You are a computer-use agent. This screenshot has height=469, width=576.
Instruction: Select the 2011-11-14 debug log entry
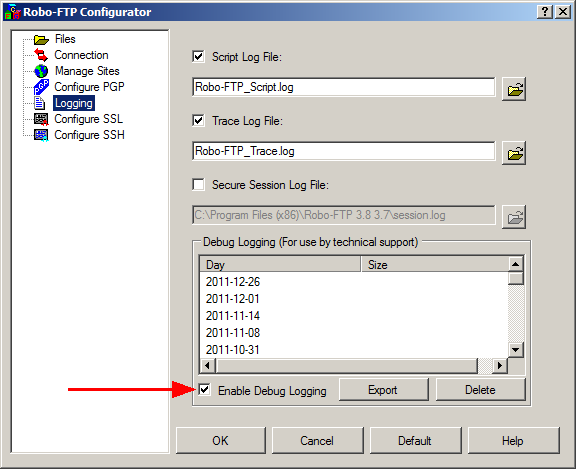[x=233, y=315]
